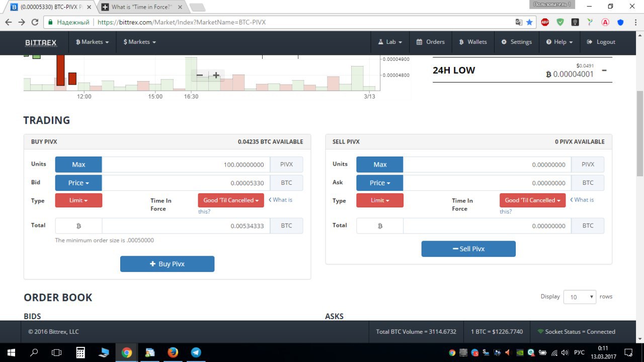Click the Sell Units input field
Image resolution: width=644 pixels, height=362 pixels.
click(x=487, y=165)
